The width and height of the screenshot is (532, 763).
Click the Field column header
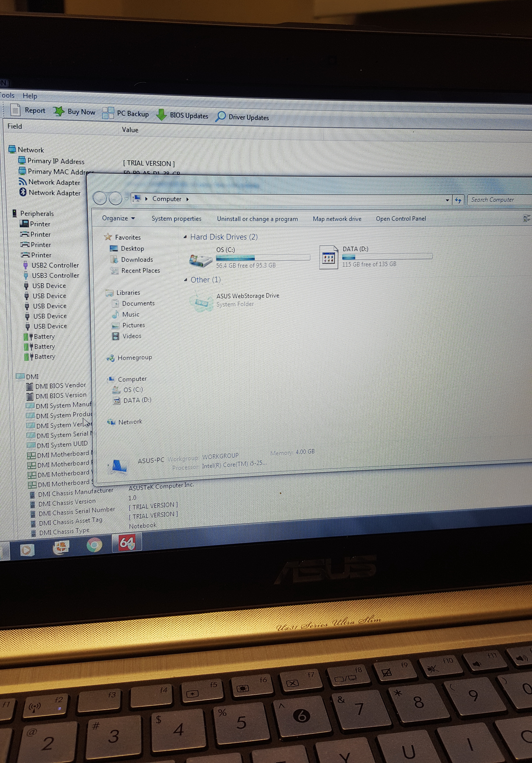pos(15,126)
